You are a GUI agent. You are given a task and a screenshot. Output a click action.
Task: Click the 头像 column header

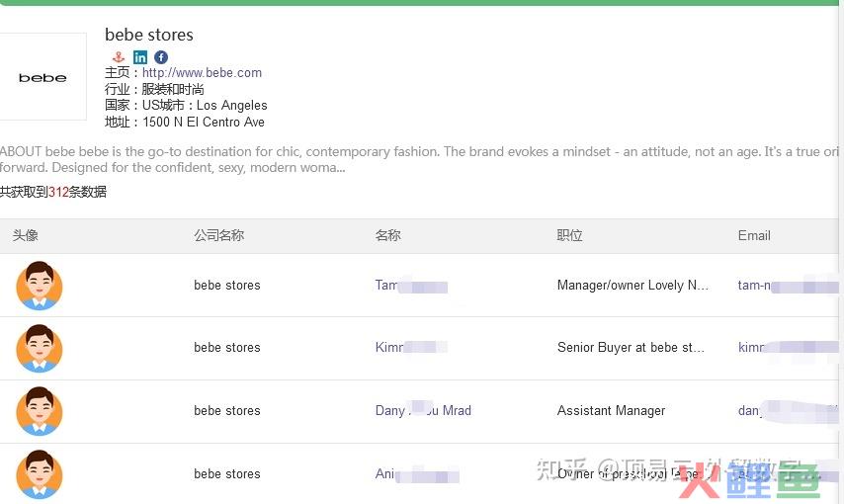[26, 235]
